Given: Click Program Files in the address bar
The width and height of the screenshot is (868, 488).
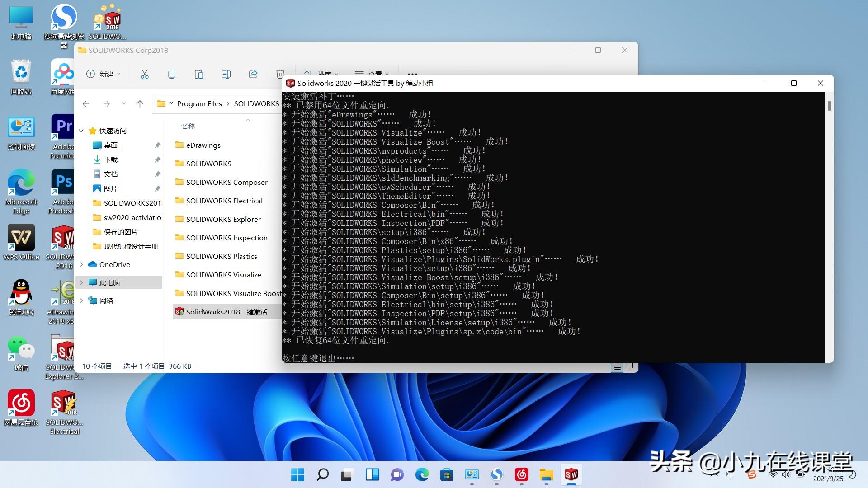Looking at the screenshot, I should click(x=199, y=103).
